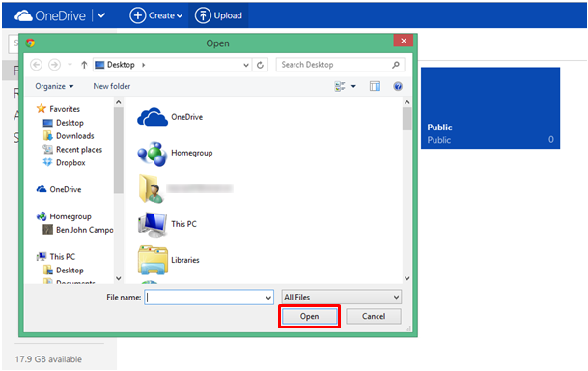
Task: Select OneDrive in navigation pane
Action: (59, 189)
